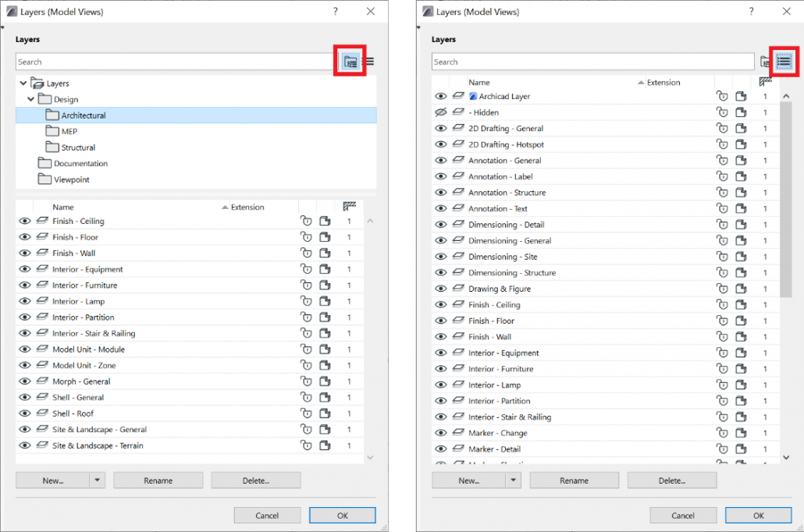
Task: Show the Hidden layer via crossed eye
Action: tap(441, 112)
